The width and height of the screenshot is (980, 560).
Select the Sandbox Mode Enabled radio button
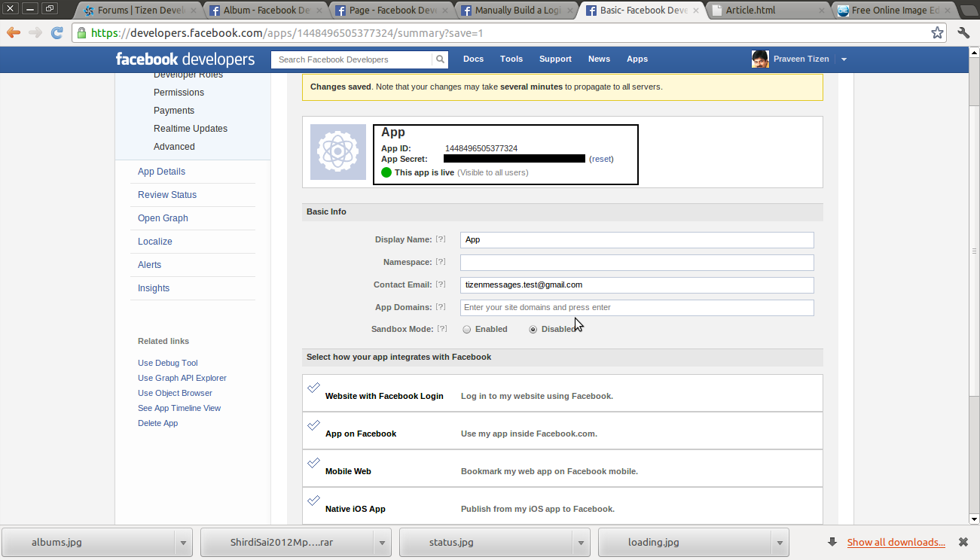pos(467,330)
